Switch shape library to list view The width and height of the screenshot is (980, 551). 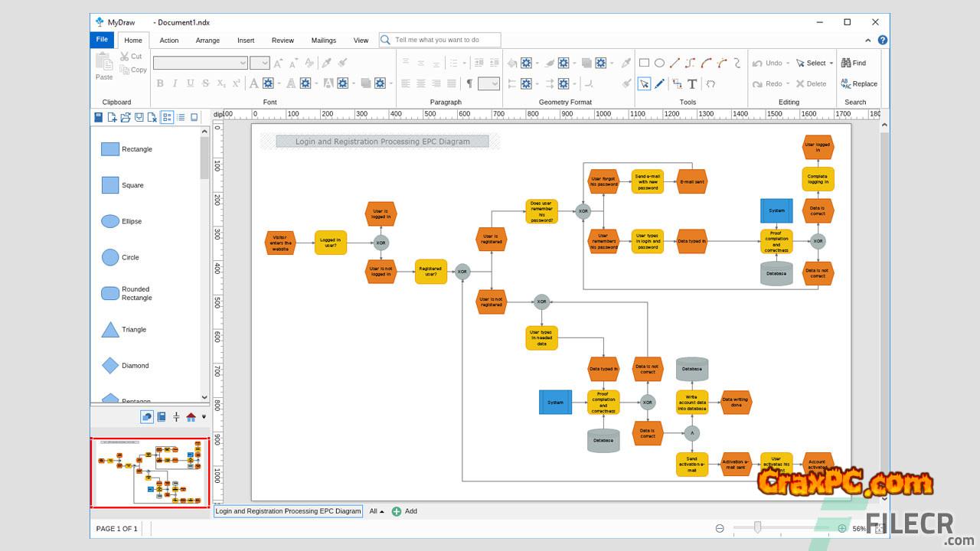click(181, 117)
